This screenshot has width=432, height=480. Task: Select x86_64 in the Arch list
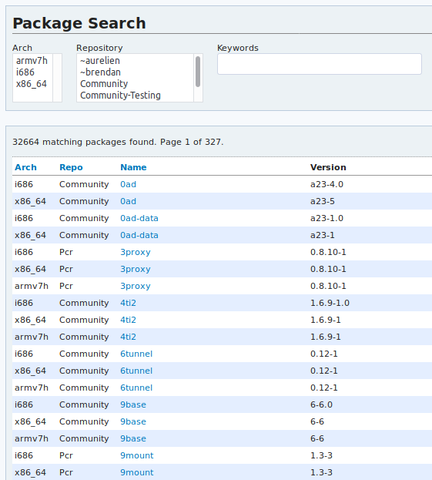32,84
